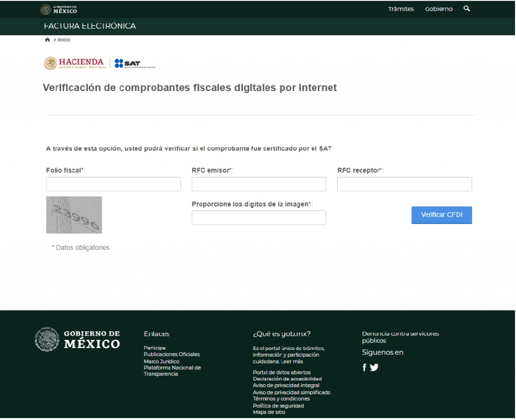Click the home breadcrumb icon

(47, 40)
